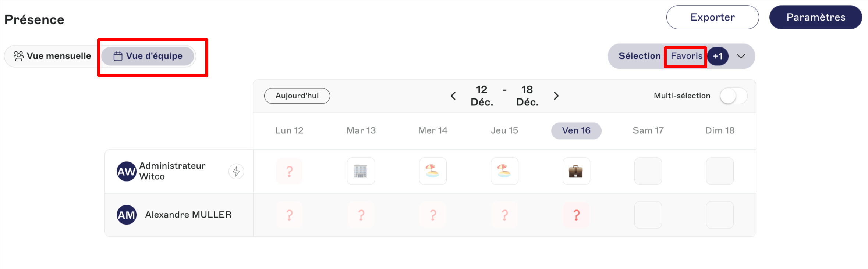Click the Aujourd'hui button

tap(297, 96)
